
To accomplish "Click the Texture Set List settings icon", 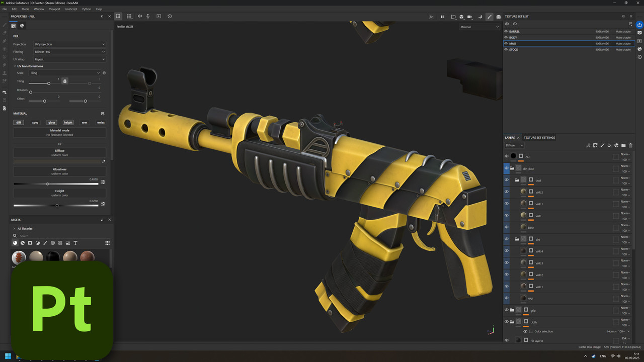I will coord(630,24).
